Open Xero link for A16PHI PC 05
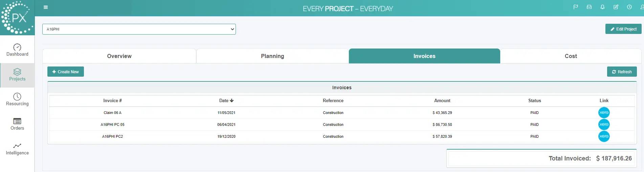644x172 pixels. point(604,125)
